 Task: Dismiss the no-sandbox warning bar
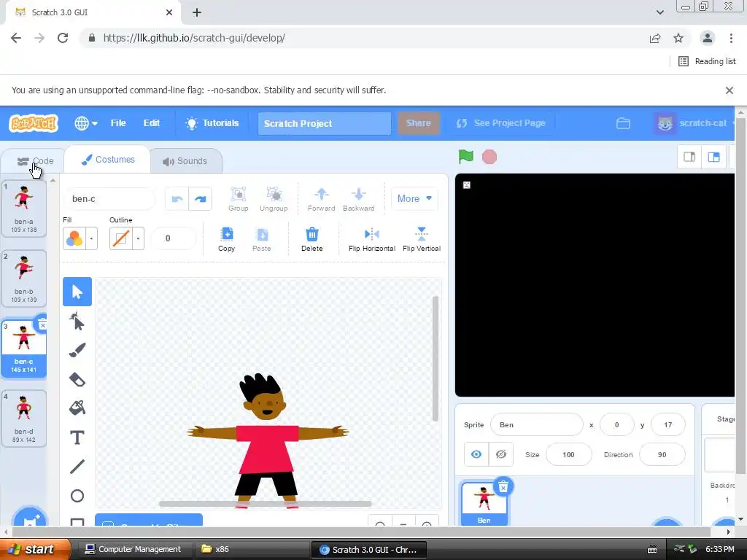coord(729,90)
